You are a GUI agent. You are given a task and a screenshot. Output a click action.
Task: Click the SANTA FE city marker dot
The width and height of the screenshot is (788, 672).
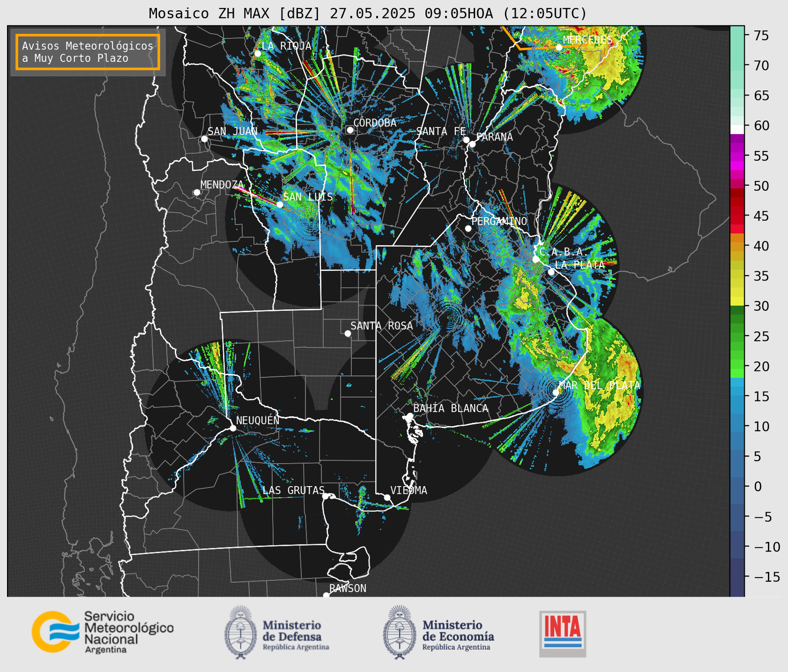pos(466,140)
